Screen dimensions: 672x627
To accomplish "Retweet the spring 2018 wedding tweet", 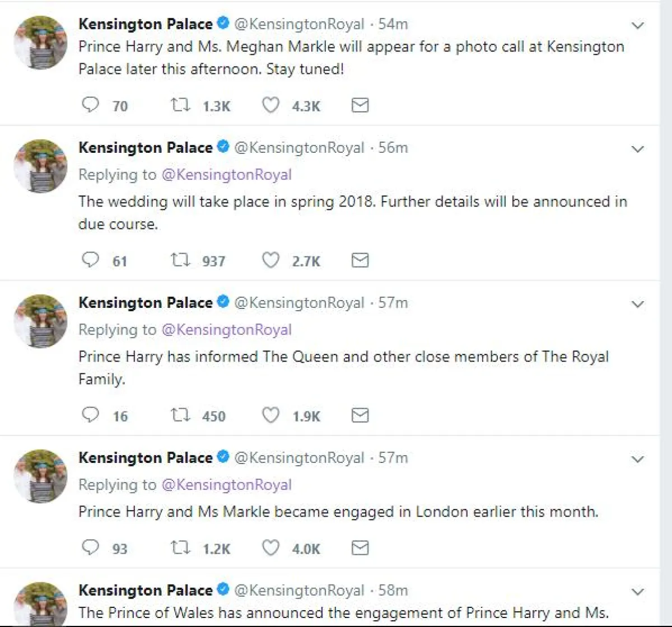I will point(180,260).
